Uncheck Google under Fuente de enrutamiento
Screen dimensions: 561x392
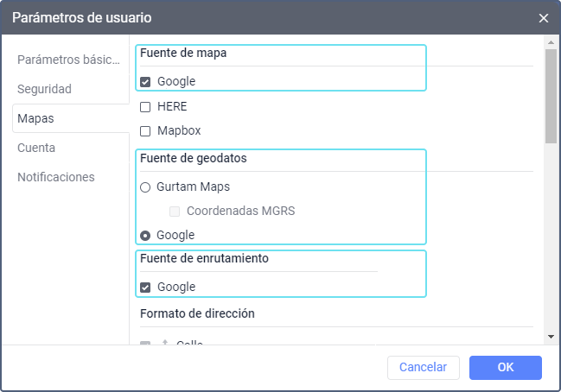pyautogui.click(x=145, y=288)
